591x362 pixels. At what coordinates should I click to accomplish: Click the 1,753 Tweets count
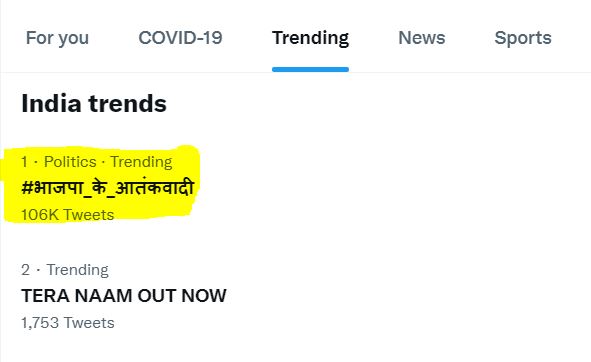tap(68, 323)
